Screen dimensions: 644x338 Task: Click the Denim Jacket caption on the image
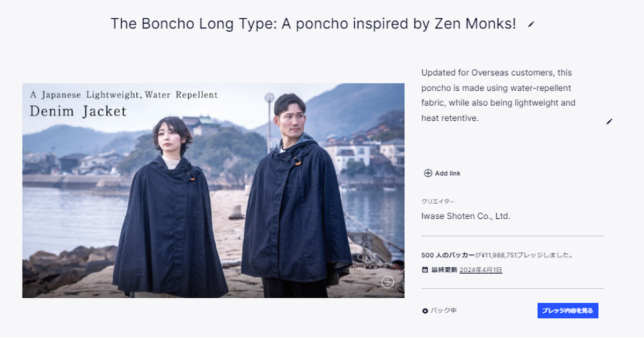[78, 111]
